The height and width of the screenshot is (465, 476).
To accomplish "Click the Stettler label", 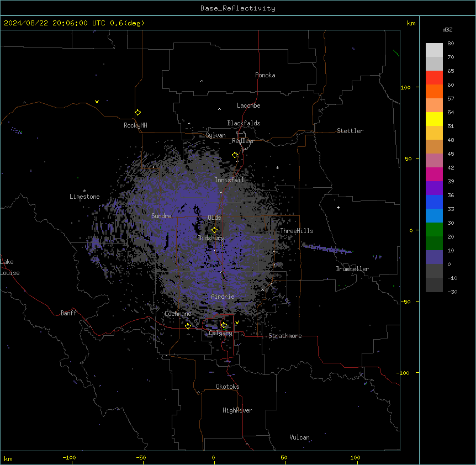I will coord(350,131).
